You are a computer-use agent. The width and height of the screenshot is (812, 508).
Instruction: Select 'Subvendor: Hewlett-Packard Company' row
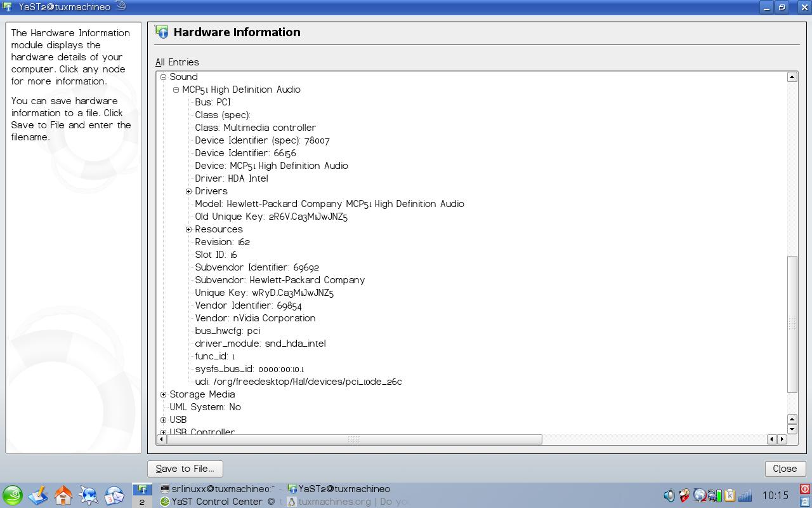pyautogui.click(x=280, y=280)
